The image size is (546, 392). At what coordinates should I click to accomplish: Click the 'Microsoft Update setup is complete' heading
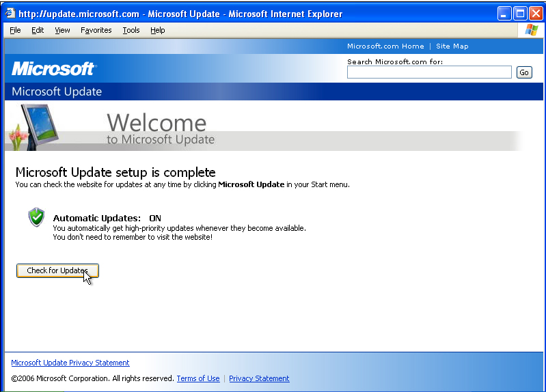115,173
